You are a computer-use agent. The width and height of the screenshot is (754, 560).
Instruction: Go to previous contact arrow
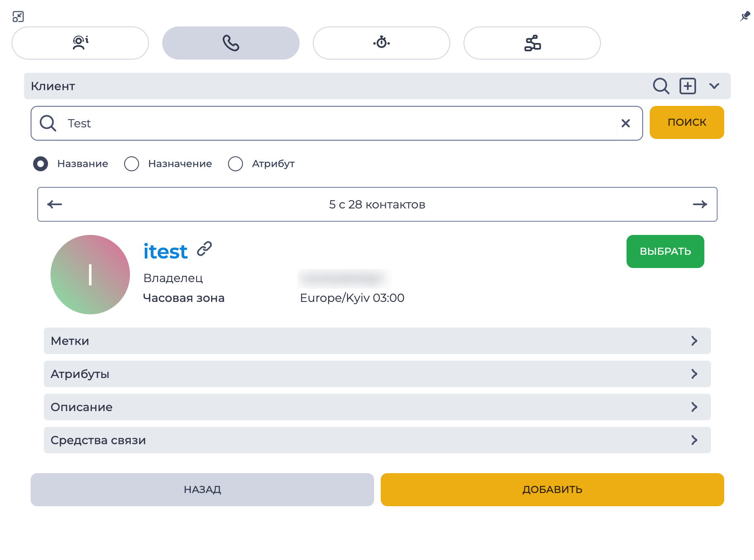pyautogui.click(x=55, y=204)
